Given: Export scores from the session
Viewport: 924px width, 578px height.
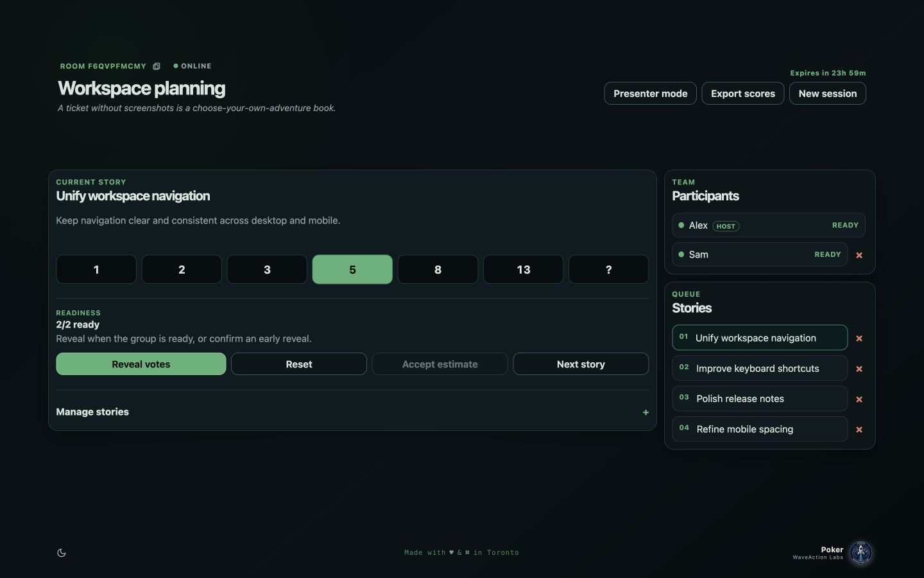Looking at the screenshot, I should pos(743,94).
